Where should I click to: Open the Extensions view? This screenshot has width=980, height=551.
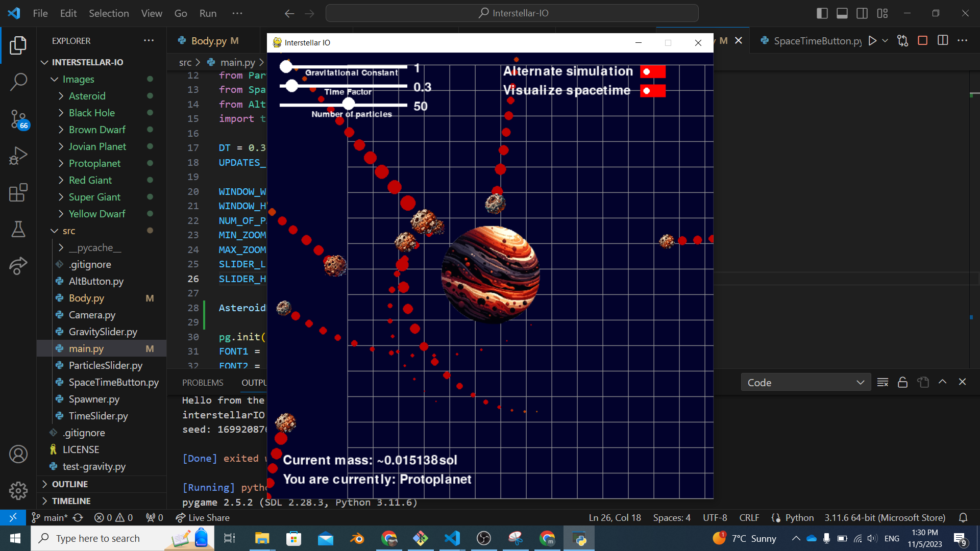click(18, 193)
